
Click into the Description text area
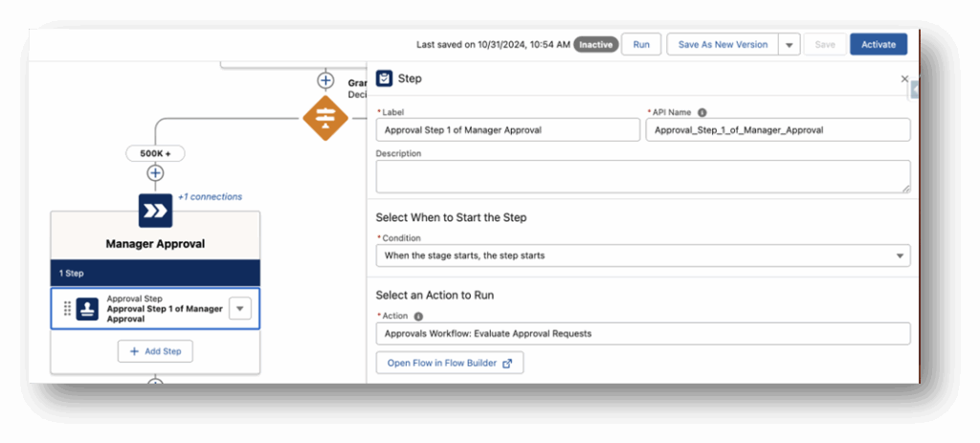pyautogui.click(x=642, y=176)
